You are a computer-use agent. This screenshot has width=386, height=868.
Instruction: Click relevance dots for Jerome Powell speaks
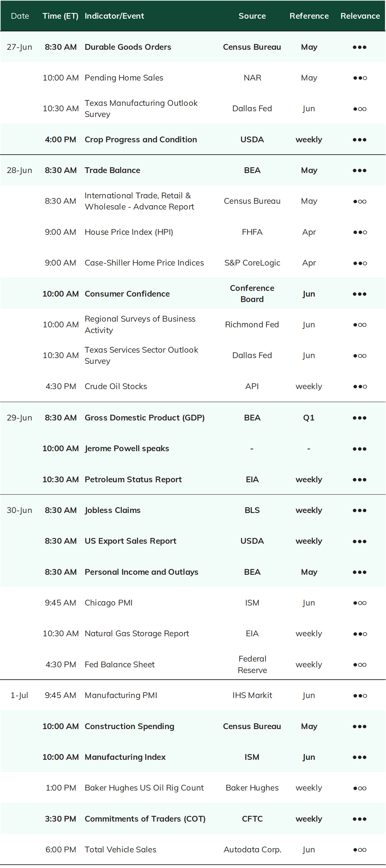click(x=360, y=449)
